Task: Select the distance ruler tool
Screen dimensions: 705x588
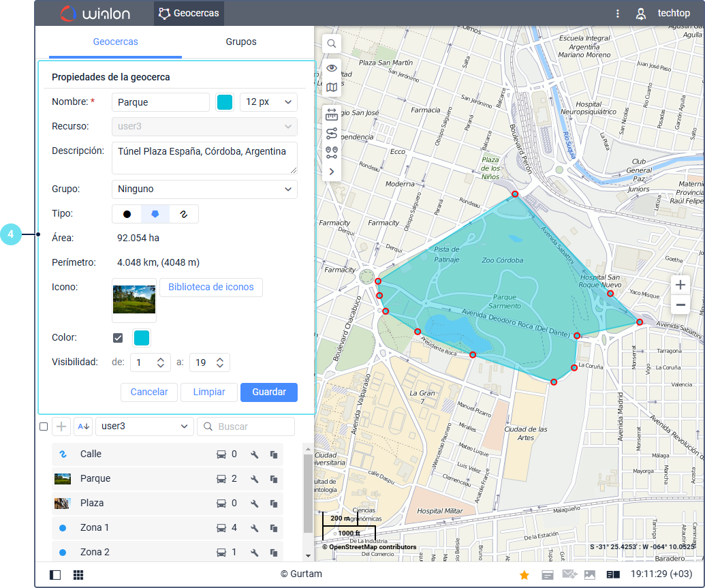Action: pos(332,114)
